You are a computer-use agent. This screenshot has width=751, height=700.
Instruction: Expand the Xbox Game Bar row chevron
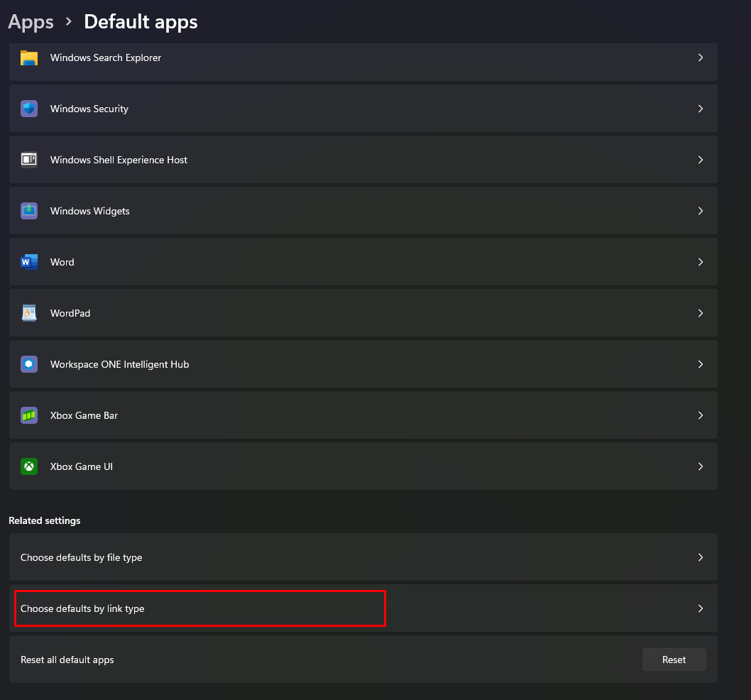[x=700, y=415]
